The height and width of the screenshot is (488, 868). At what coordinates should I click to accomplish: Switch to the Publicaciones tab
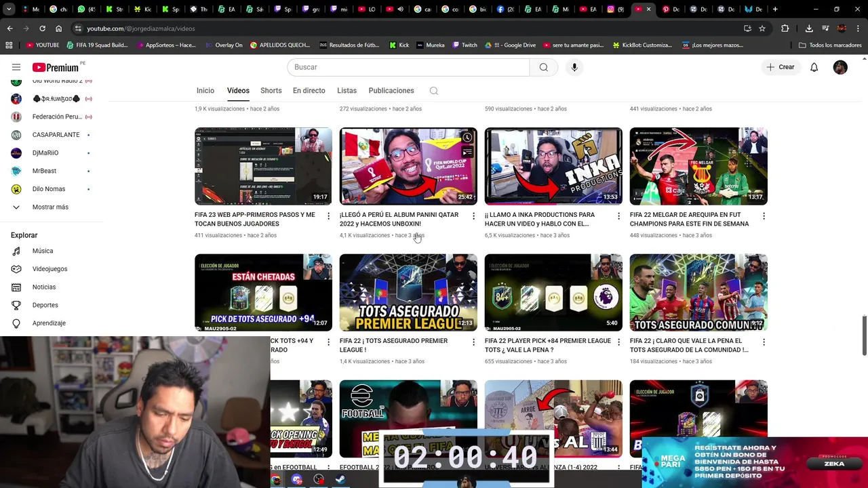tap(391, 91)
